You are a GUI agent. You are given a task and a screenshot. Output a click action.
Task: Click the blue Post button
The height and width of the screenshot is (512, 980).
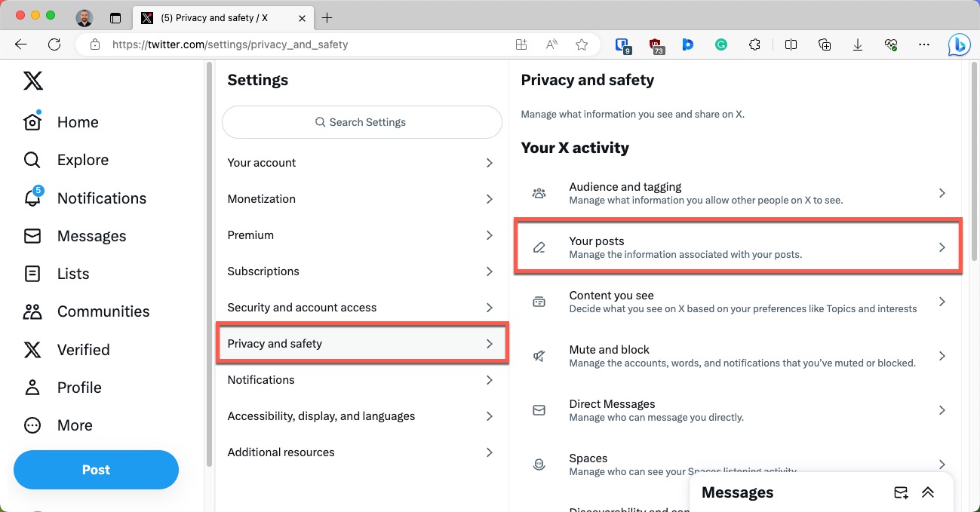96,469
